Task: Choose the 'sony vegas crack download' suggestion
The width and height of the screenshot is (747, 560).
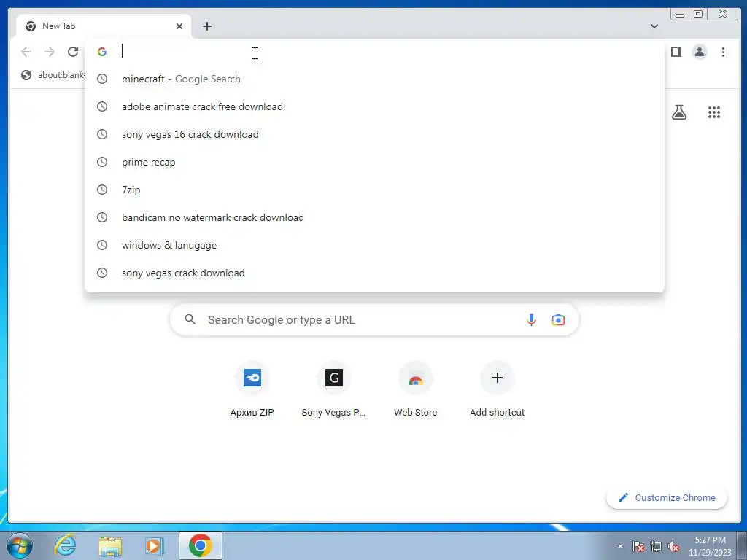Action: coord(374,273)
